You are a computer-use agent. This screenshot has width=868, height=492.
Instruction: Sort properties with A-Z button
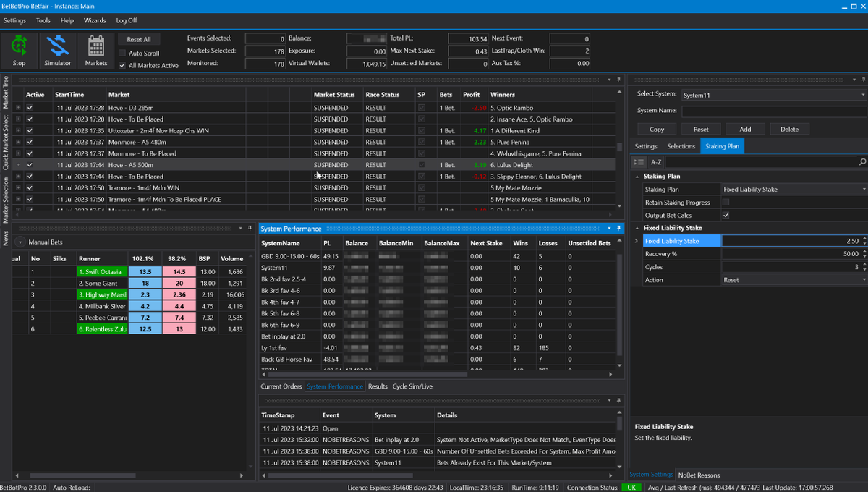point(655,162)
